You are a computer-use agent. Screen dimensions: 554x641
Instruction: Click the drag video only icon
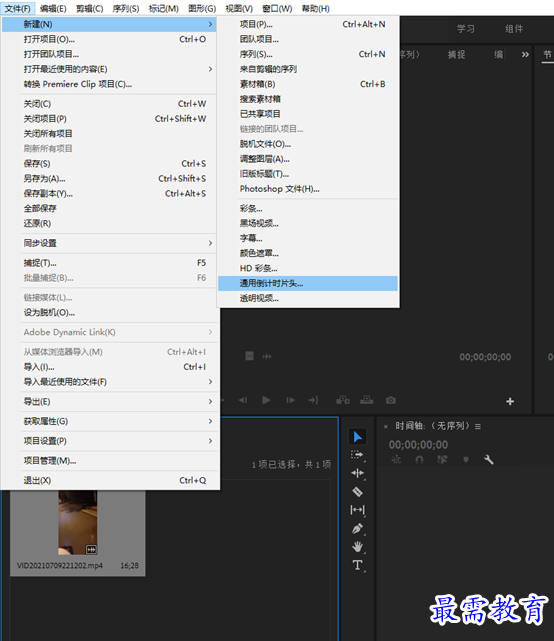[x=249, y=356]
